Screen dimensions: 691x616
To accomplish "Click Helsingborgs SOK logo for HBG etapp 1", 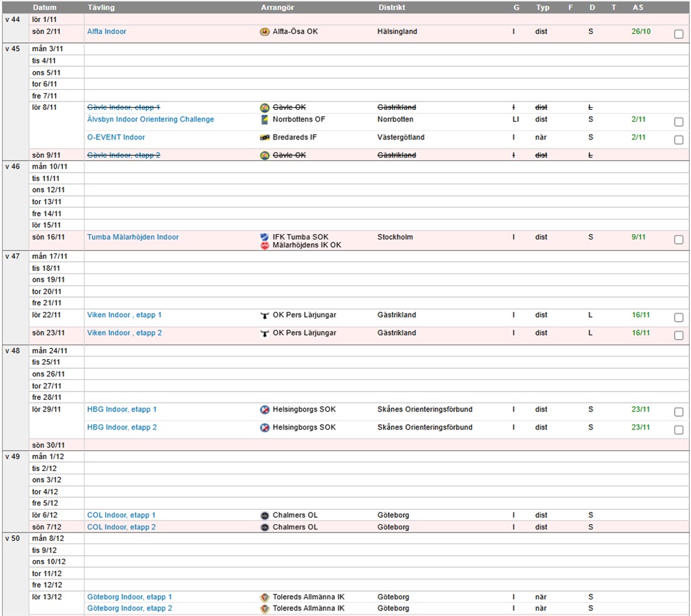I will point(264,410).
